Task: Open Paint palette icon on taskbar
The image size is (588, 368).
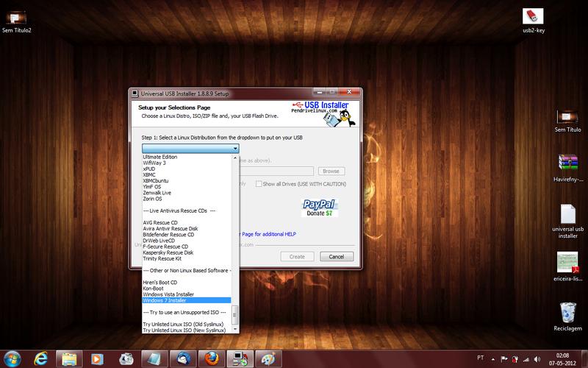Action: [x=268, y=359]
